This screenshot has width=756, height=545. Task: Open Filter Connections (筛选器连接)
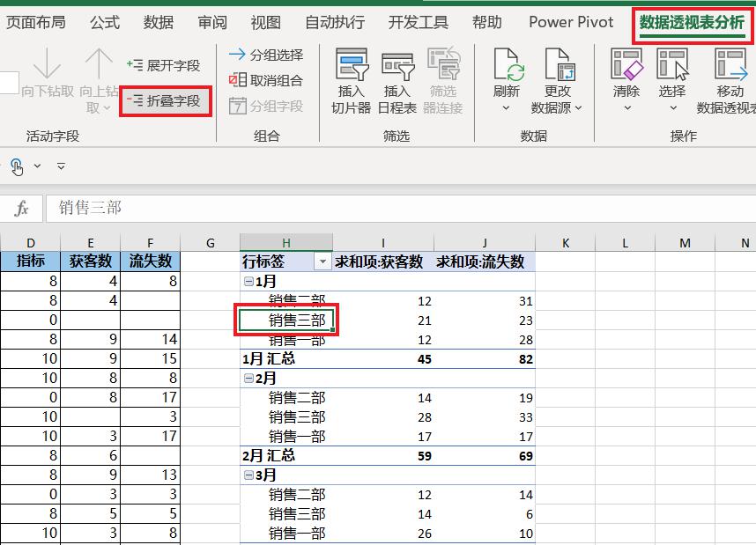coord(443,81)
